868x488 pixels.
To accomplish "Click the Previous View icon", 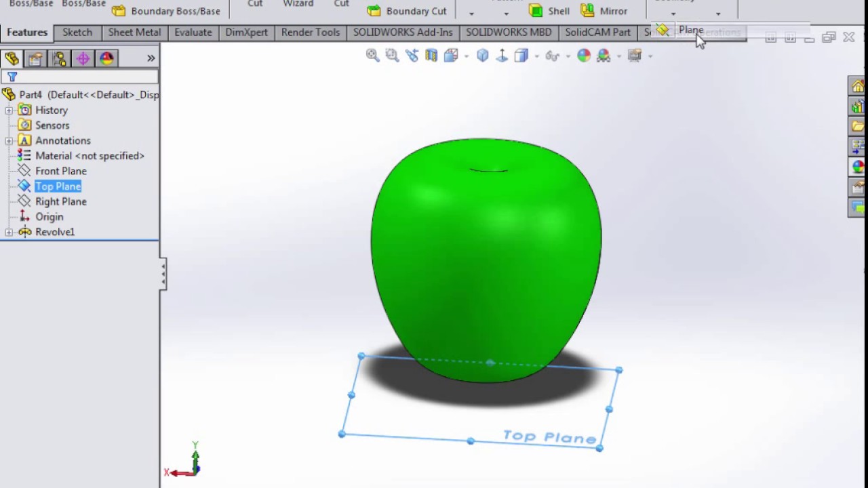I will (x=412, y=56).
